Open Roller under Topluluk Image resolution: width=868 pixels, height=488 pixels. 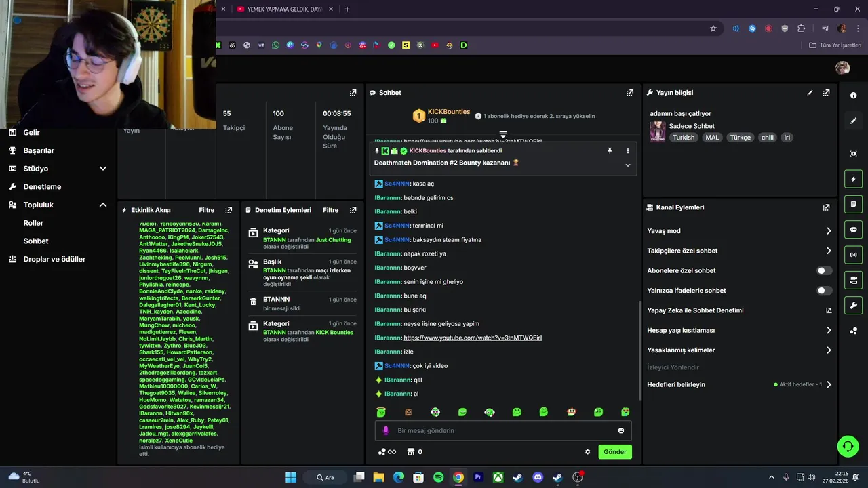pos(33,223)
